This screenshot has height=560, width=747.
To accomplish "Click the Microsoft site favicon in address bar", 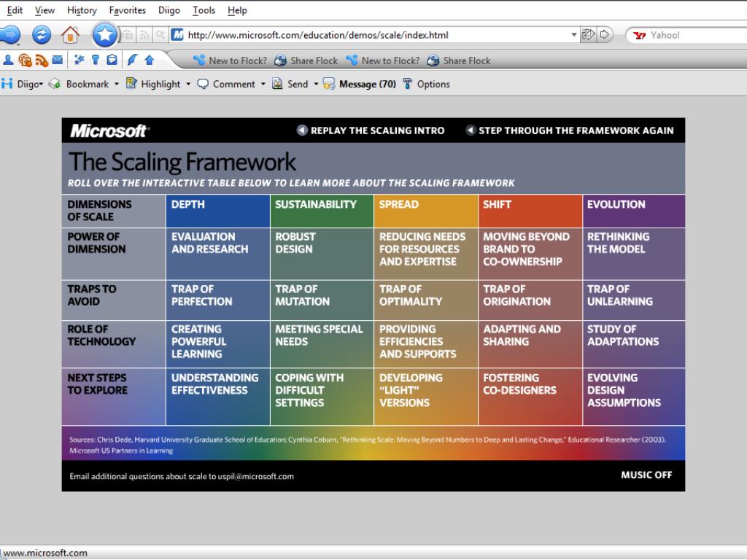I will pos(178,35).
